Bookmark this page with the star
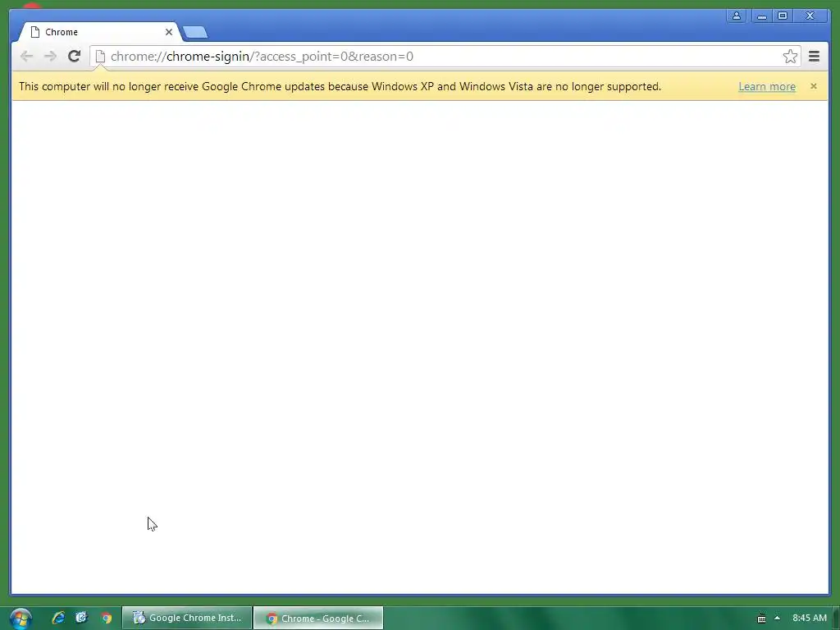Screen dimensions: 840x630 [790, 57]
